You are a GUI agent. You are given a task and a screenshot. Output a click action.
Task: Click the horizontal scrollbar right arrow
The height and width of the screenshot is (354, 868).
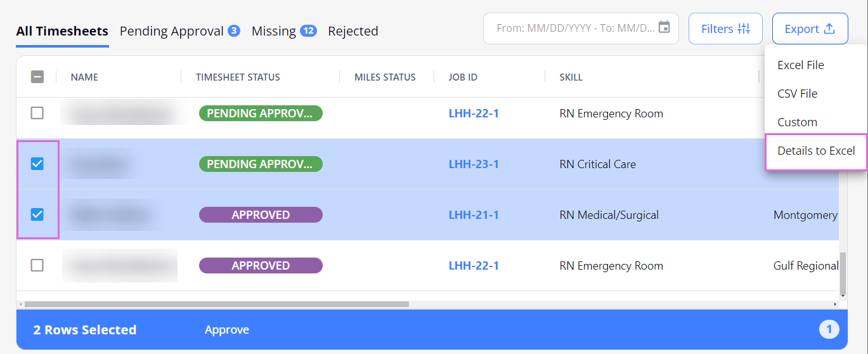(835, 305)
